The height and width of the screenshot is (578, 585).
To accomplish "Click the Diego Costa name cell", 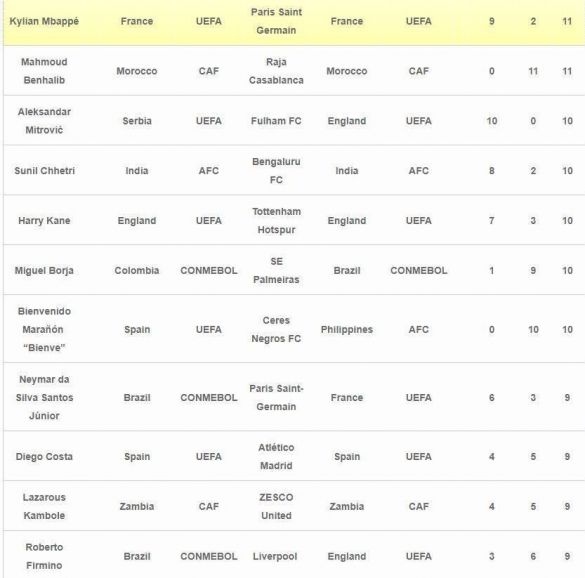I will pyautogui.click(x=44, y=457).
